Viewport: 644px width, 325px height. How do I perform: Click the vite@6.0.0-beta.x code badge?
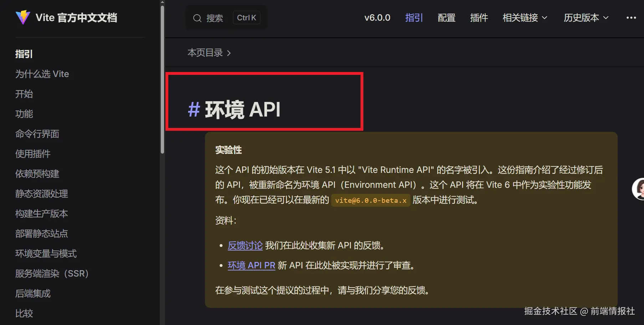click(370, 200)
